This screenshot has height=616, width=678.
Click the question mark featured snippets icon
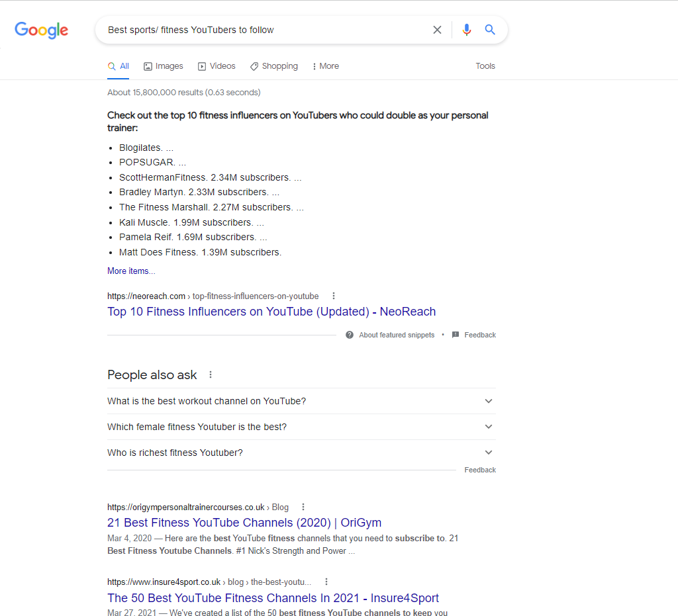(x=350, y=335)
